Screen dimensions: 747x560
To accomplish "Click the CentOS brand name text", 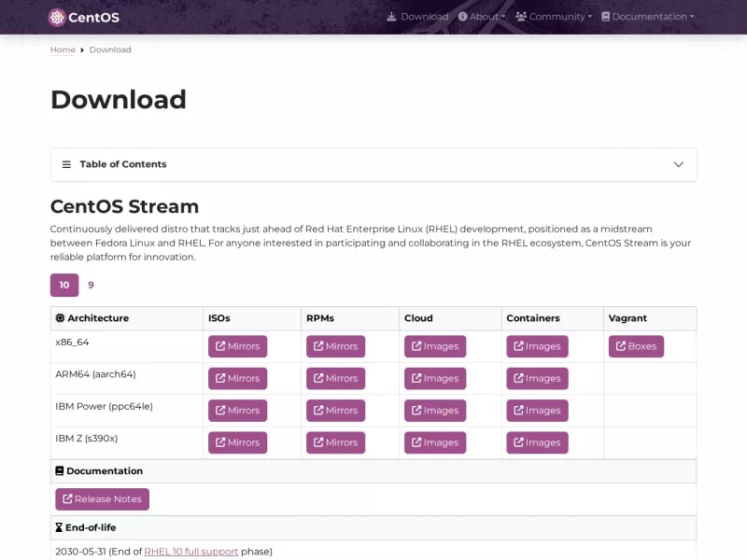I will point(94,18).
